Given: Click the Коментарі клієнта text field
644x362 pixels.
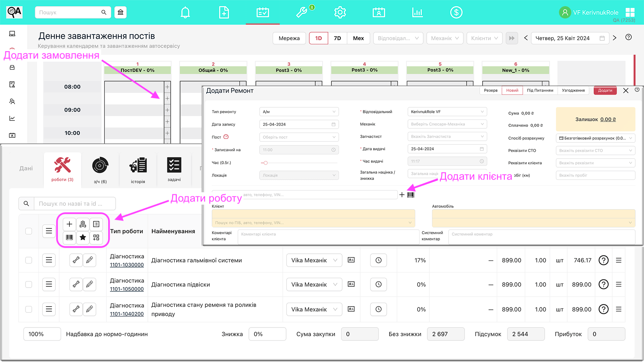Looking at the screenshot, I should click(328, 237).
